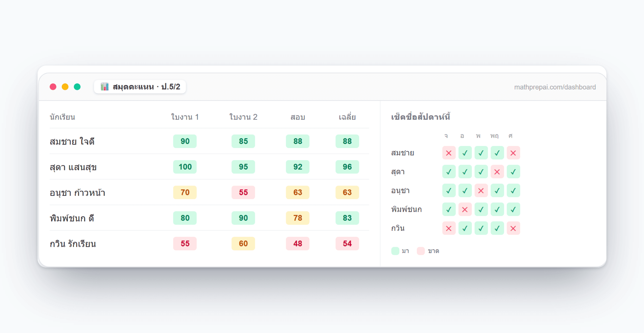Toggle อนุชา's Wednesday (พ) absent mark
The height and width of the screenshot is (333, 644).
coord(481,190)
